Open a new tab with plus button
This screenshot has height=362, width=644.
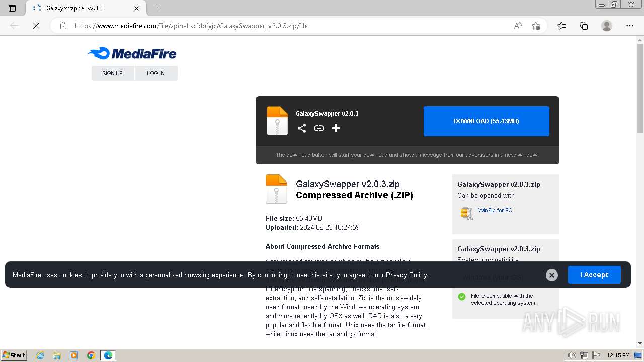pyautogui.click(x=157, y=8)
